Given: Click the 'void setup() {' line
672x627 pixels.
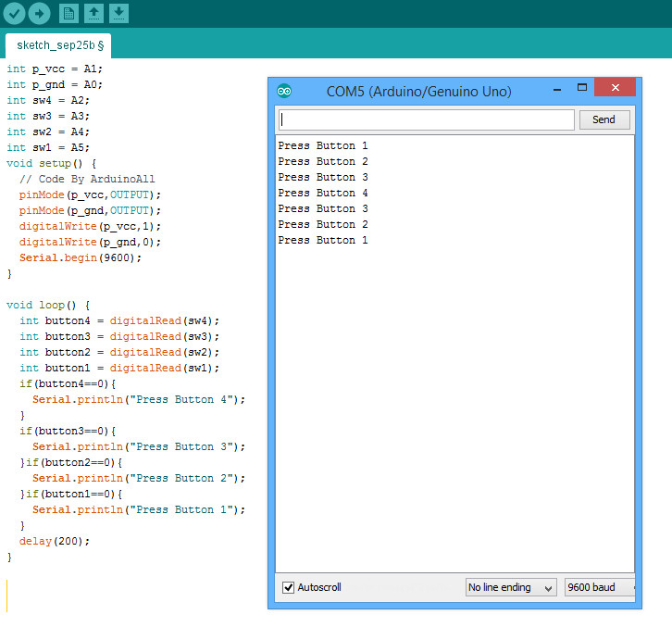Looking at the screenshot, I should pos(52,163).
